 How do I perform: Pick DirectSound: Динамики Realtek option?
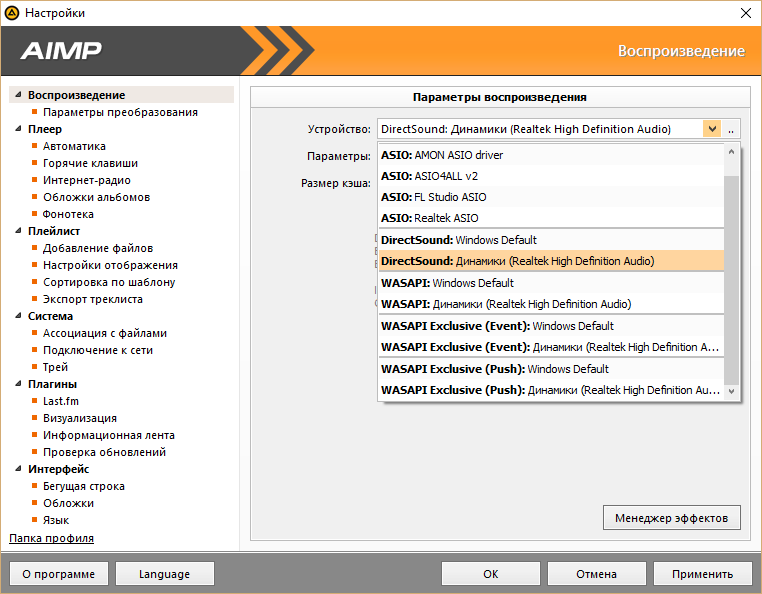click(551, 261)
